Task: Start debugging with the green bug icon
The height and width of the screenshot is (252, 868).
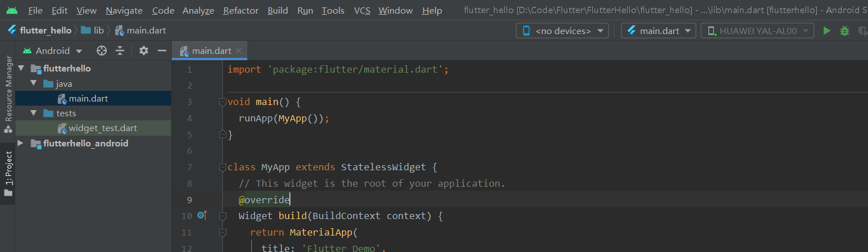Action: tap(845, 31)
